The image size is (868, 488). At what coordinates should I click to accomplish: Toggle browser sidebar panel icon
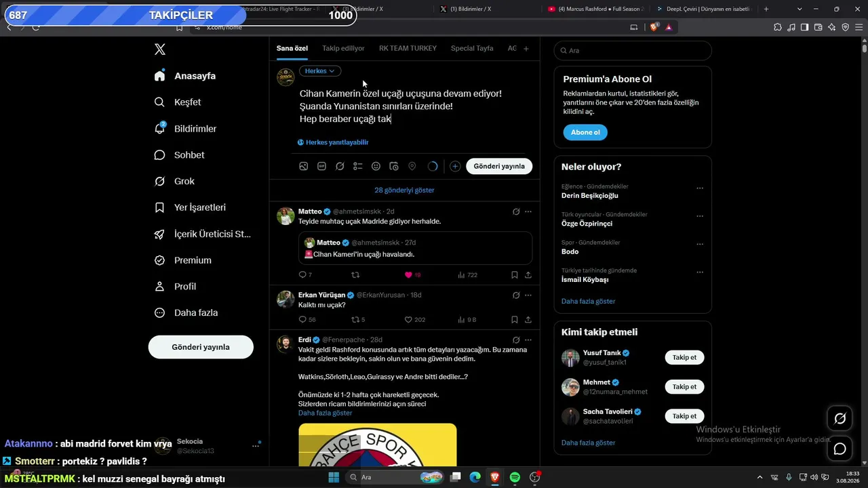tap(805, 27)
